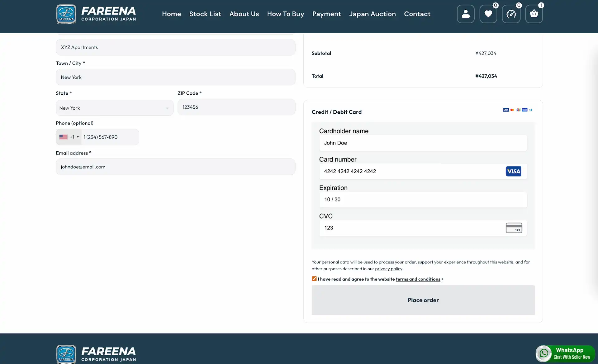Click the US flag in the phone field

pos(63,137)
